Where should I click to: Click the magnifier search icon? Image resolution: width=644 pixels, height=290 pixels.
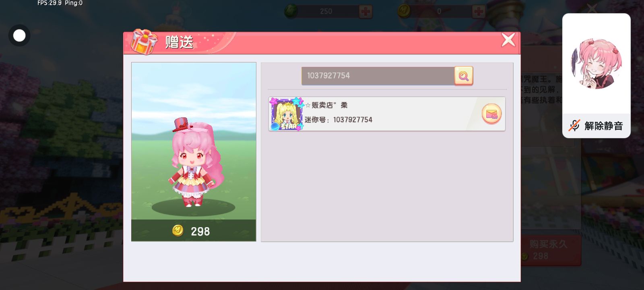tap(464, 76)
